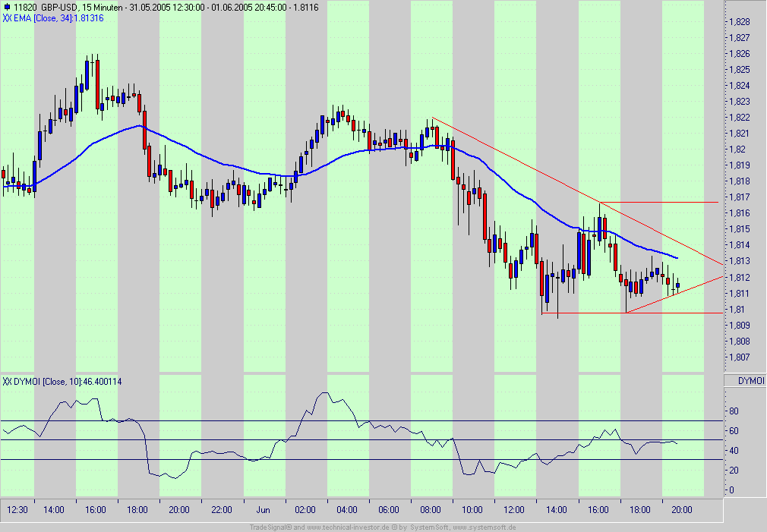Click the 1,812 price axis label
This screenshot has width=767, height=532.
740,278
